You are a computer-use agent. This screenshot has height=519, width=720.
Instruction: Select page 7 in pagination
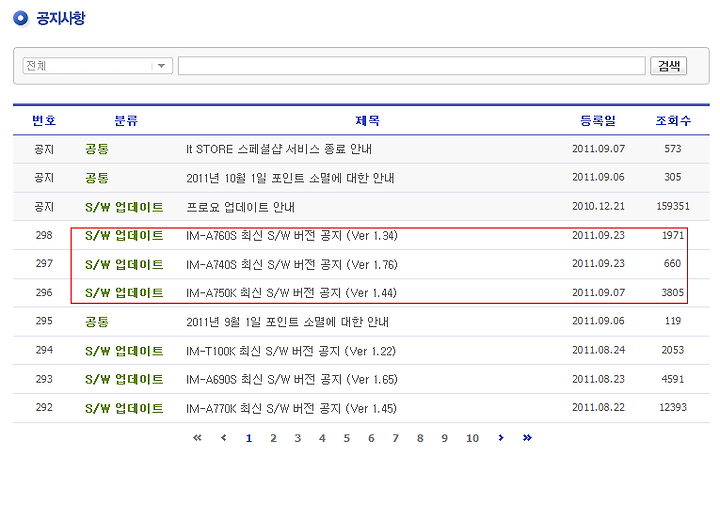395,438
